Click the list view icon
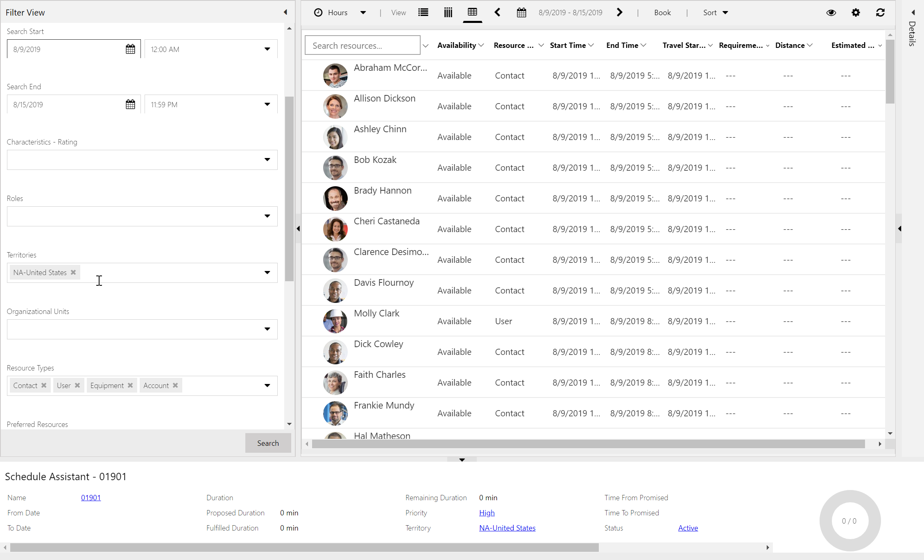This screenshot has width=924, height=560. [423, 13]
